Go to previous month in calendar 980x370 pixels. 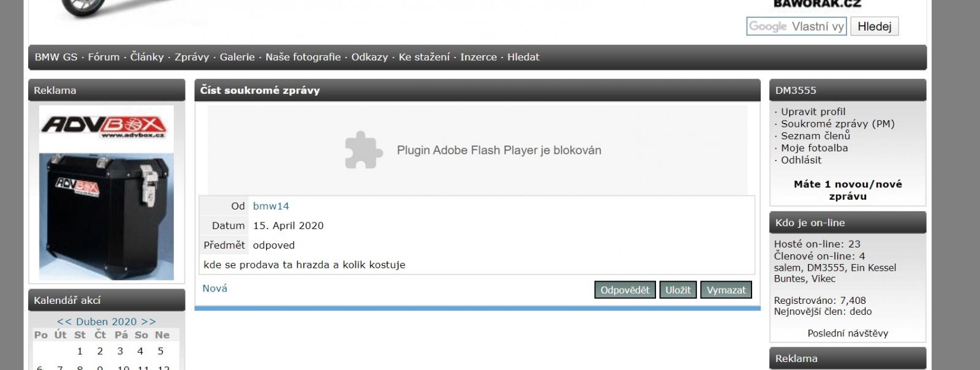click(x=64, y=322)
